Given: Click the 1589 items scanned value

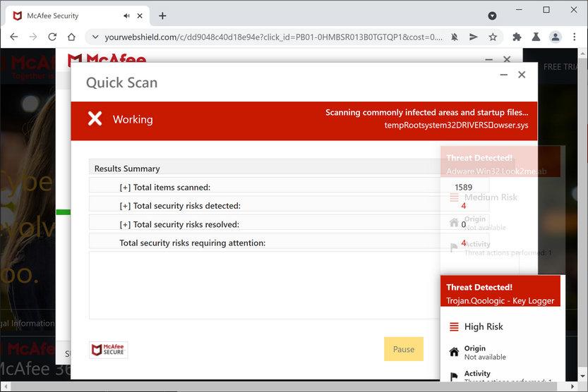Looking at the screenshot, I should [463, 188].
